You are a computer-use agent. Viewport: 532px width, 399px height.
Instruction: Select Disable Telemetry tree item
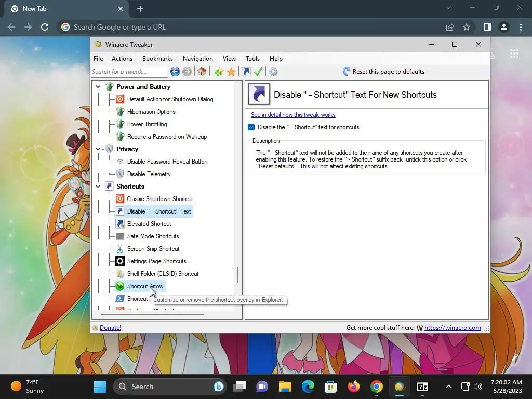pyautogui.click(x=149, y=174)
